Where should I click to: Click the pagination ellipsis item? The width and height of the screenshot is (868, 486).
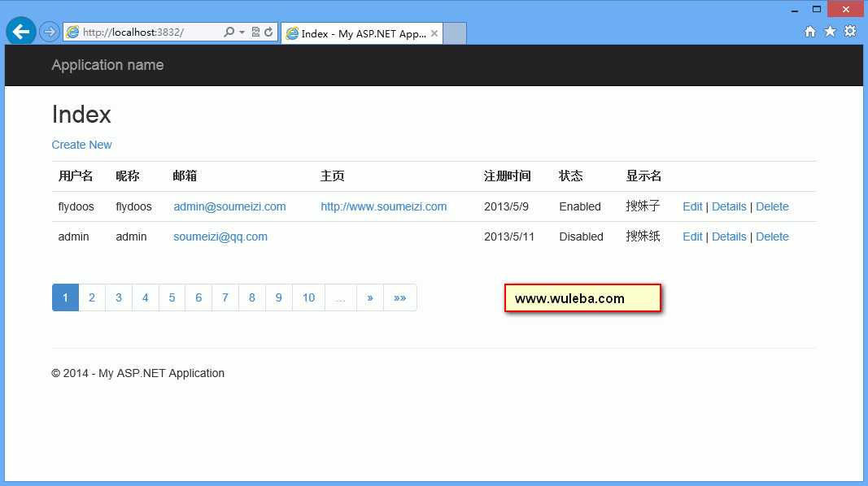click(x=340, y=297)
